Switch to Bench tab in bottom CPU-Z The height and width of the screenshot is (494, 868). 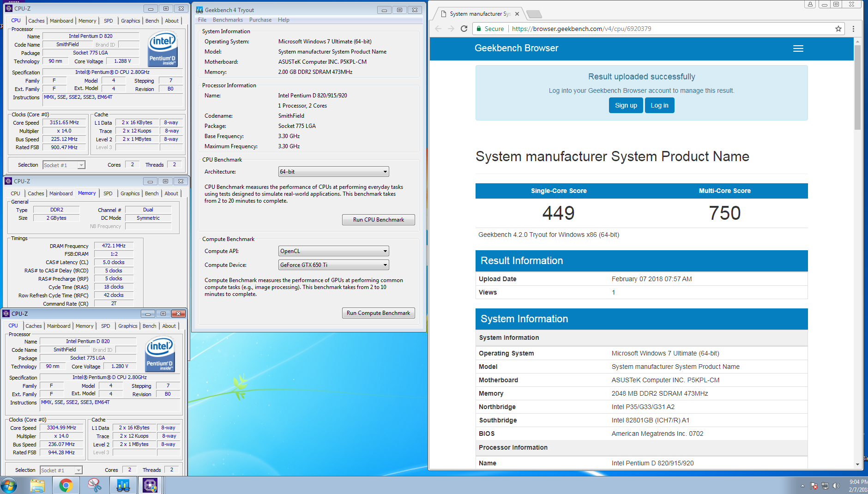pos(150,326)
